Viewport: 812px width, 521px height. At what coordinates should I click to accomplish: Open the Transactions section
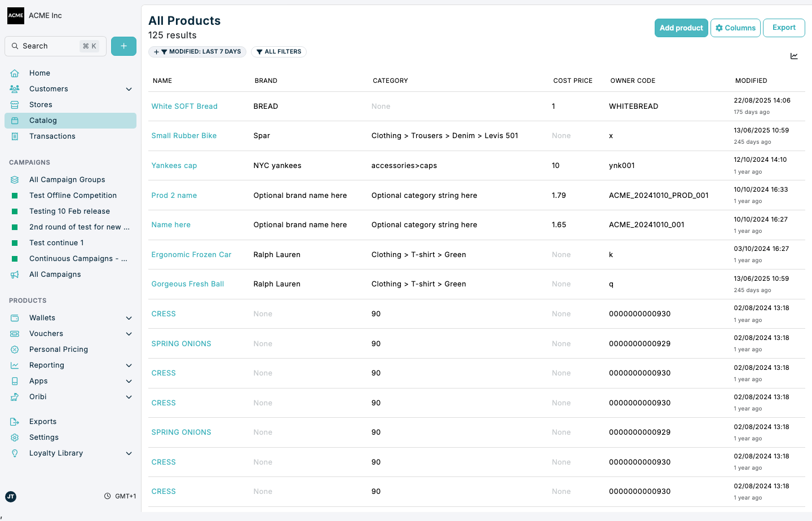pos(52,136)
